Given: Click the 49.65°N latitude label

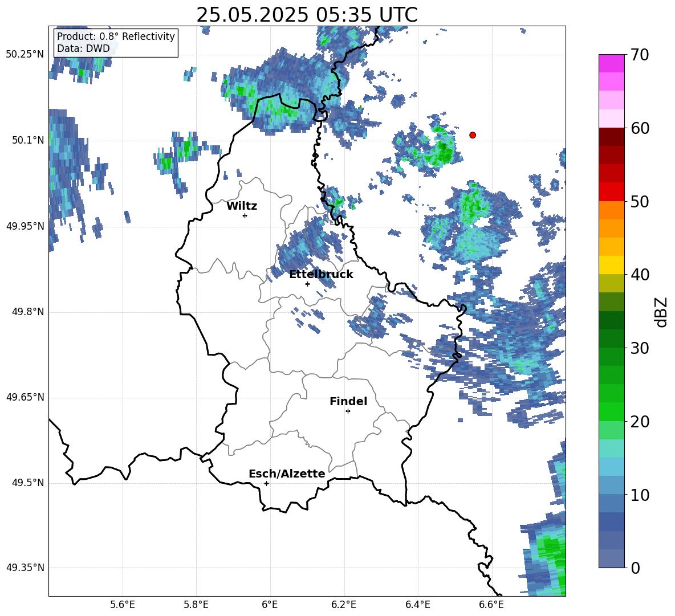Looking at the screenshot, I should click(25, 397).
